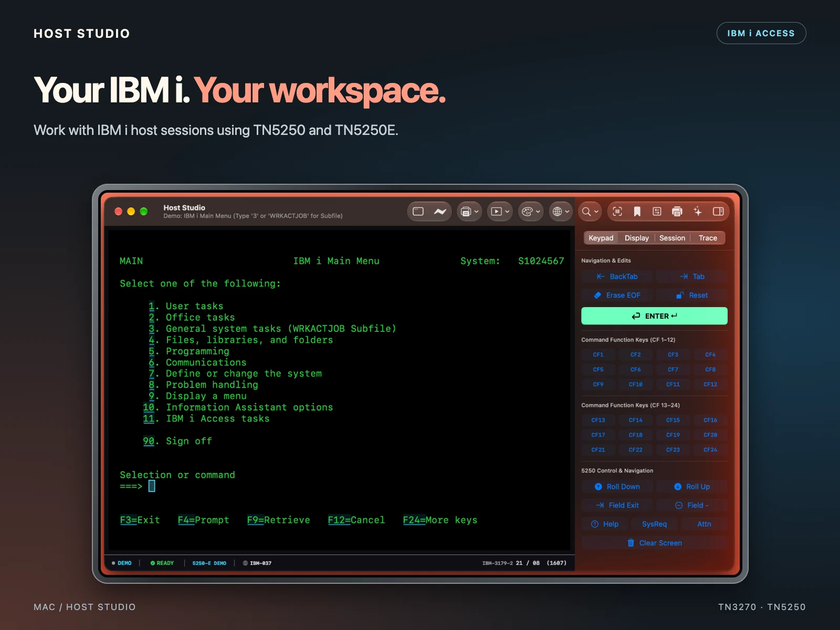Click the IBM-3179-2 terminal model text
Screen dimensions: 840x630
(x=497, y=563)
